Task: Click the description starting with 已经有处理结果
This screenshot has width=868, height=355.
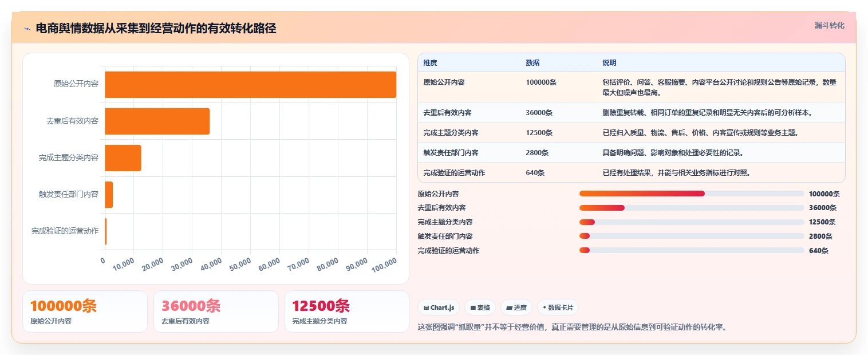Action: 676,173
